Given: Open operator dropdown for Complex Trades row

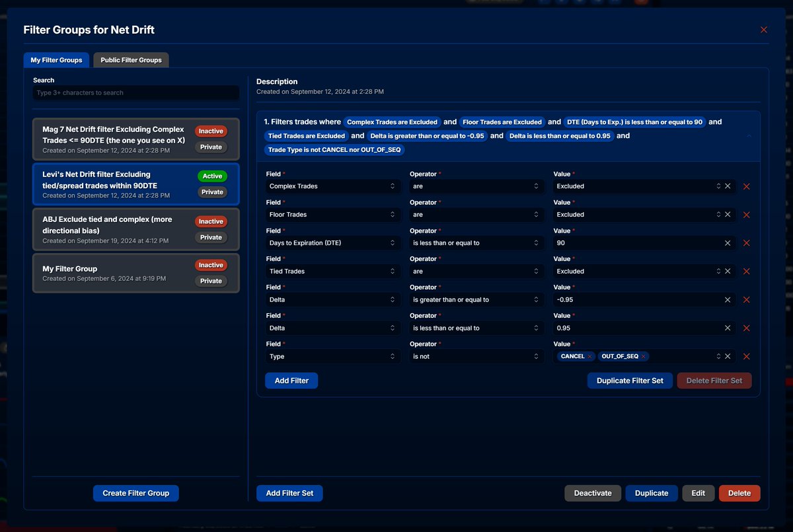Looking at the screenshot, I should (476, 186).
